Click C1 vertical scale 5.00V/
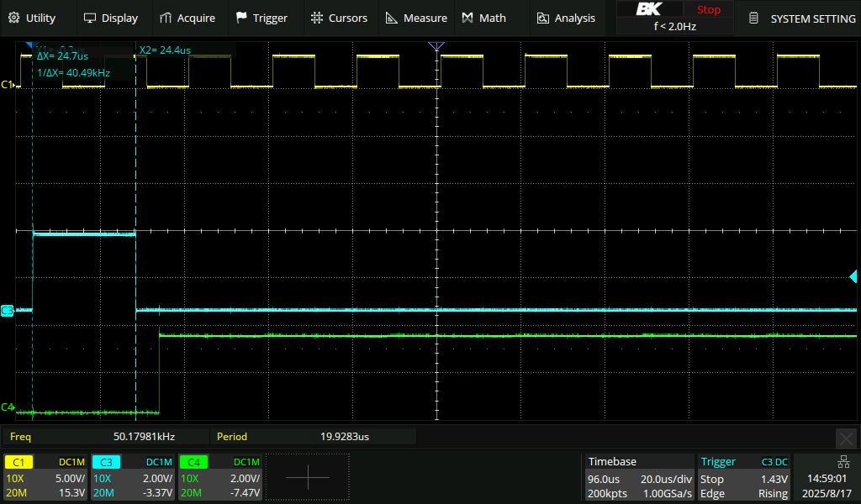Screen dimensions: 861x504 click(71, 479)
